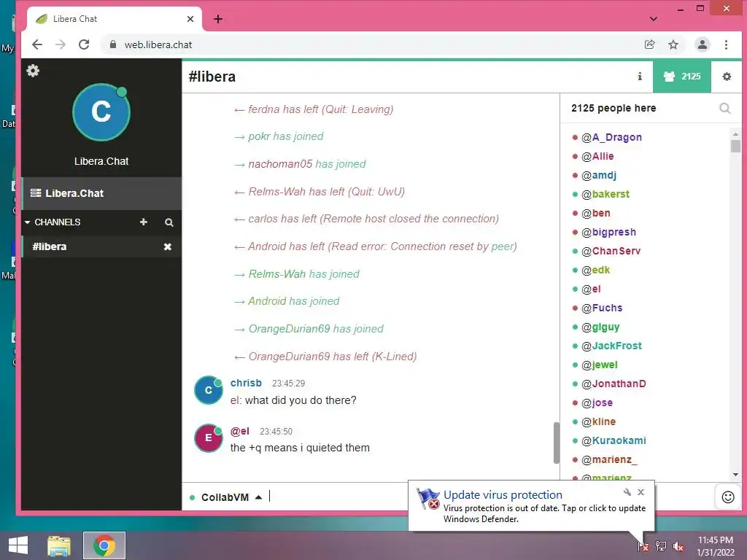Select @bigpresh in user list

[608, 233]
